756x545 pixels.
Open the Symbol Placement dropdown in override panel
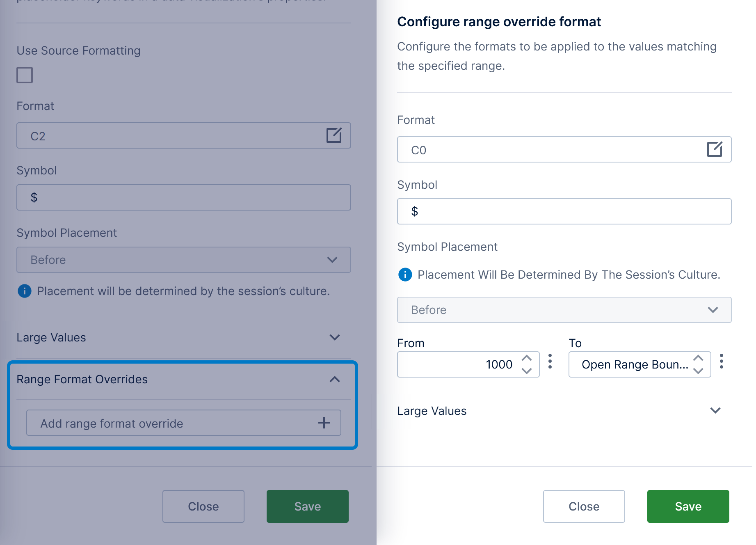pyautogui.click(x=564, y=310)
